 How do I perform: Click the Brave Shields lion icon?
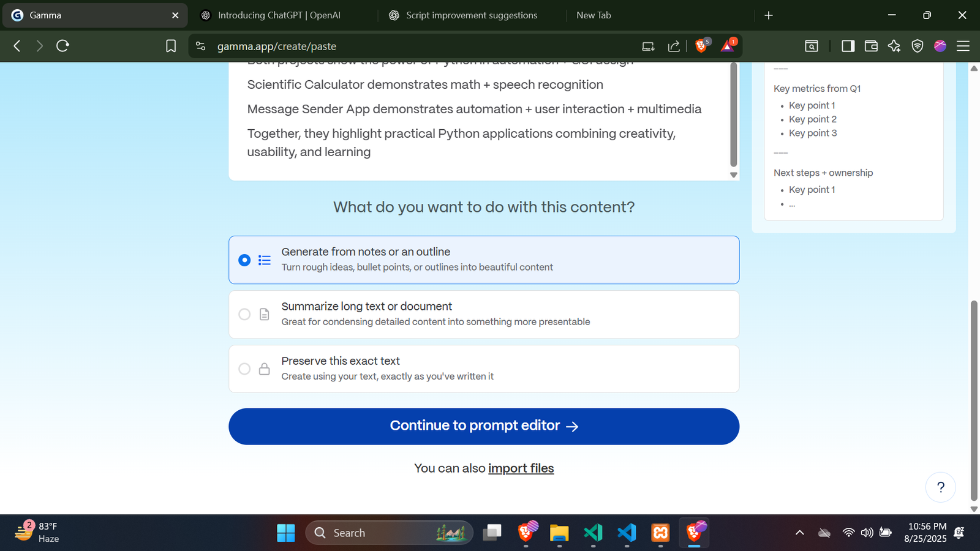click(x=701, y=46)
